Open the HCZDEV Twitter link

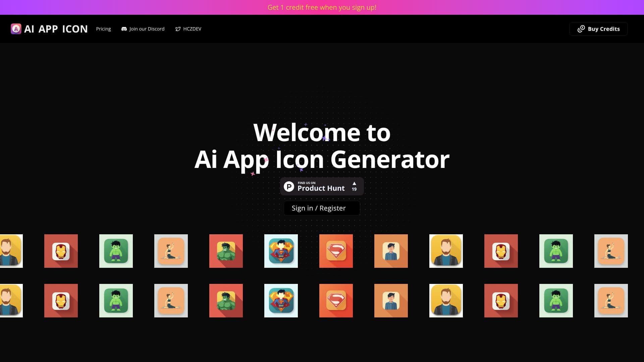(x=188, y=29)
